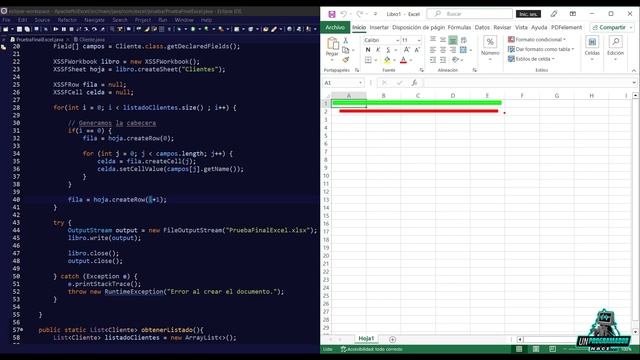Decrease font size with the small A
Viewport: 640px width, 360px height.
tap(417, 50)
